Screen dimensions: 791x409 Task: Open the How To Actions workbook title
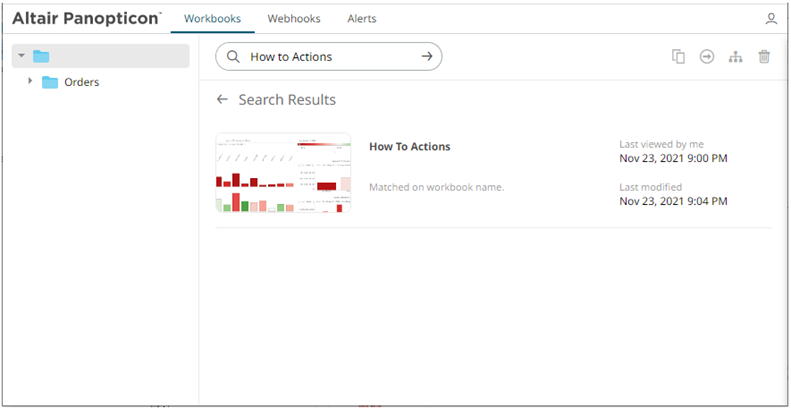[409, 146]
